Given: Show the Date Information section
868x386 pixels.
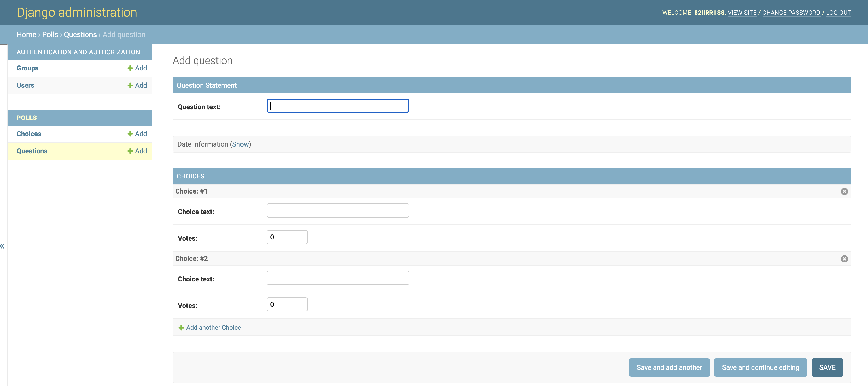Looking at the screenshot, I should pyautogui.click(x=240, y=144).
